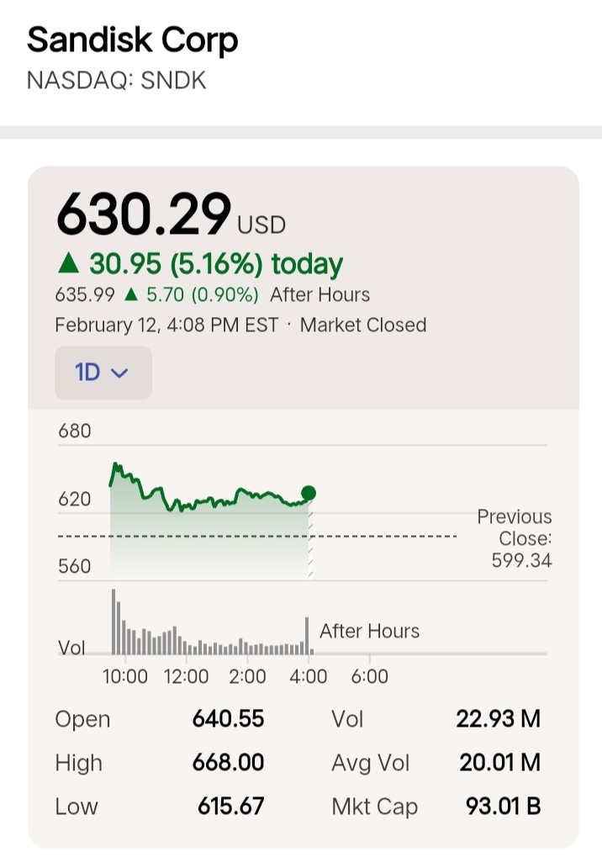
Task: Click the Mkt Cap value 93.01 B
Action: (x=503, y=807)
